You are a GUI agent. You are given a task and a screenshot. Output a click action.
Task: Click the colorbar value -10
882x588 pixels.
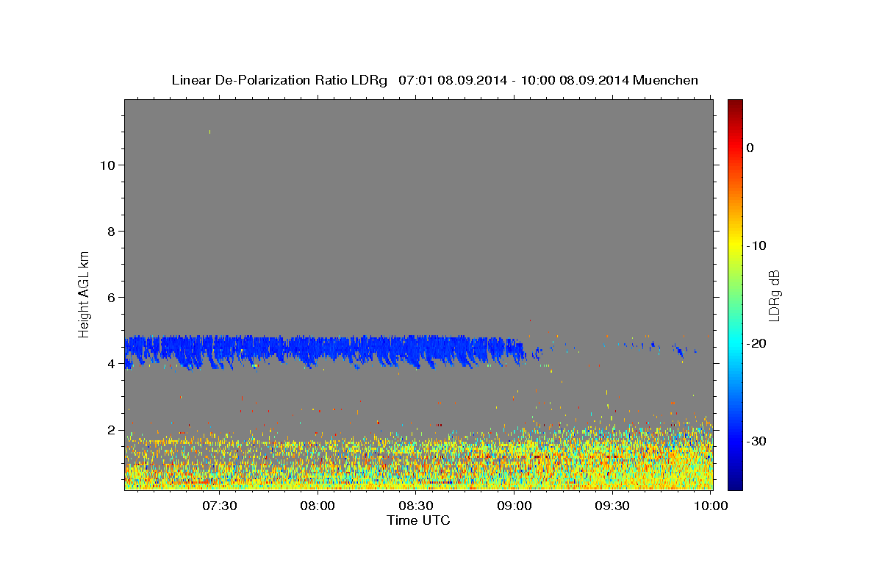757,245
